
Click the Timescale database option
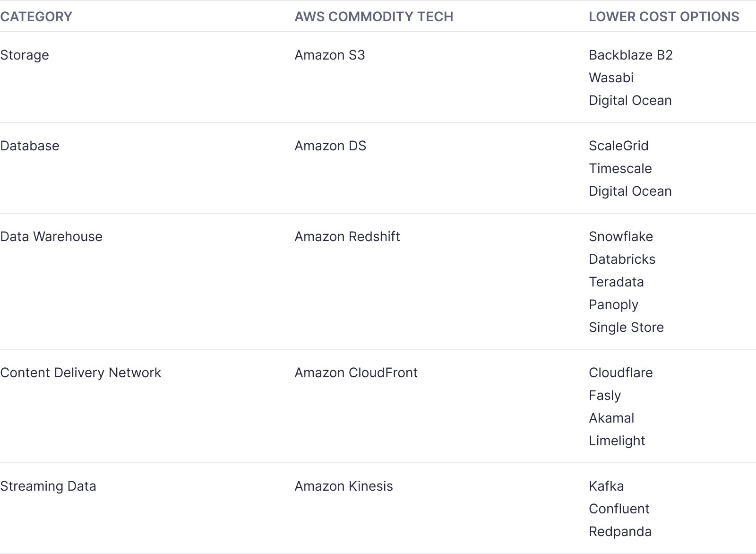[620, 168]
